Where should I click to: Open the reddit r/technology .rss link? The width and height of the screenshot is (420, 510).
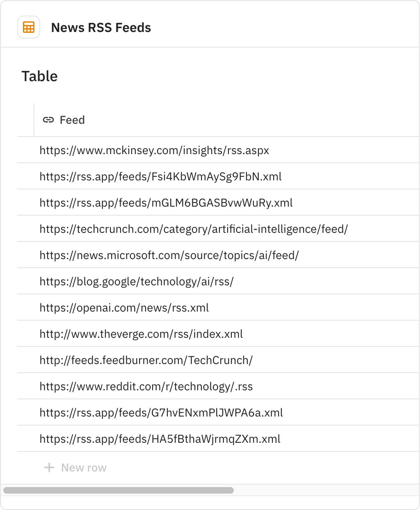click(x=146, y=386)
